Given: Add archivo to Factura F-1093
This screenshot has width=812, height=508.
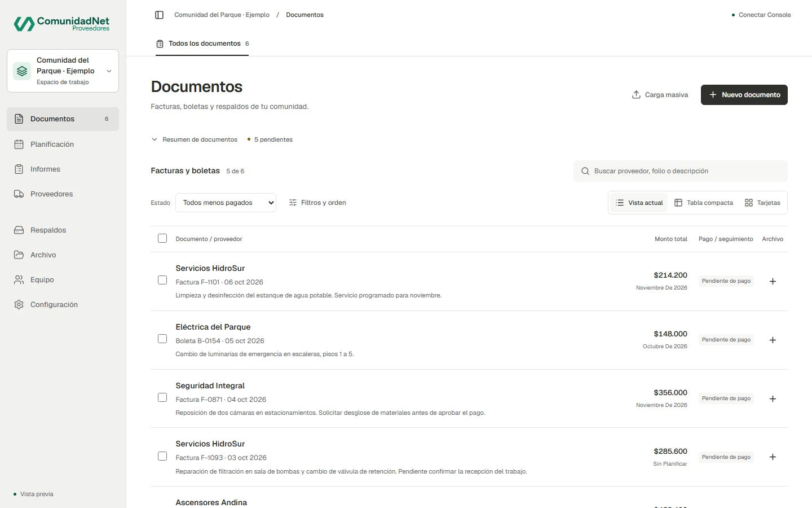Looking at the screenshot, I should pos(773,457).
